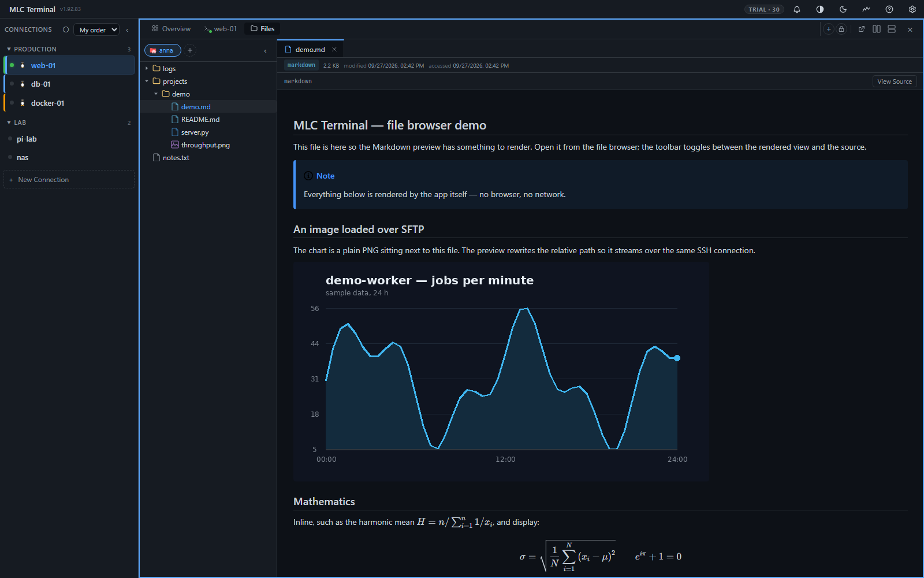Expand the logs folder
Viewport: 924px width, 578px height.
[147, 68]
